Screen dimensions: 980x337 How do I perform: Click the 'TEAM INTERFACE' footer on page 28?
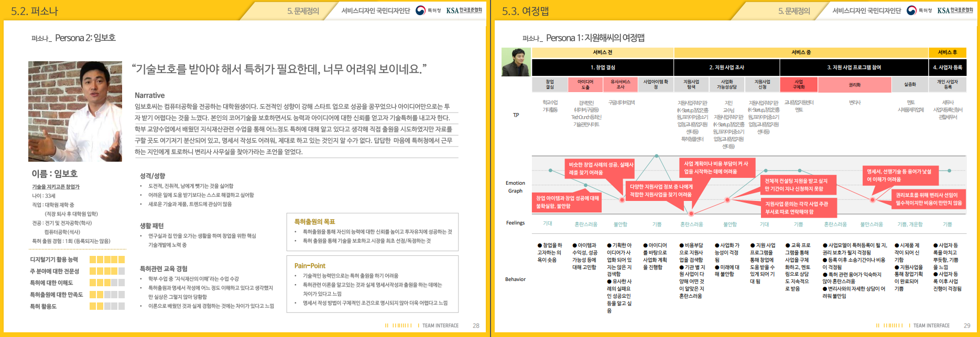(440, 325)
